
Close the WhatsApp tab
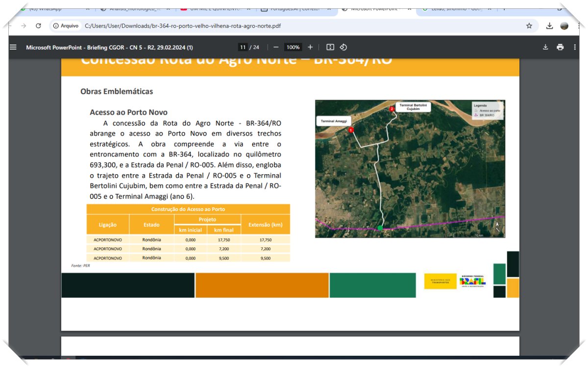point(88,8)
